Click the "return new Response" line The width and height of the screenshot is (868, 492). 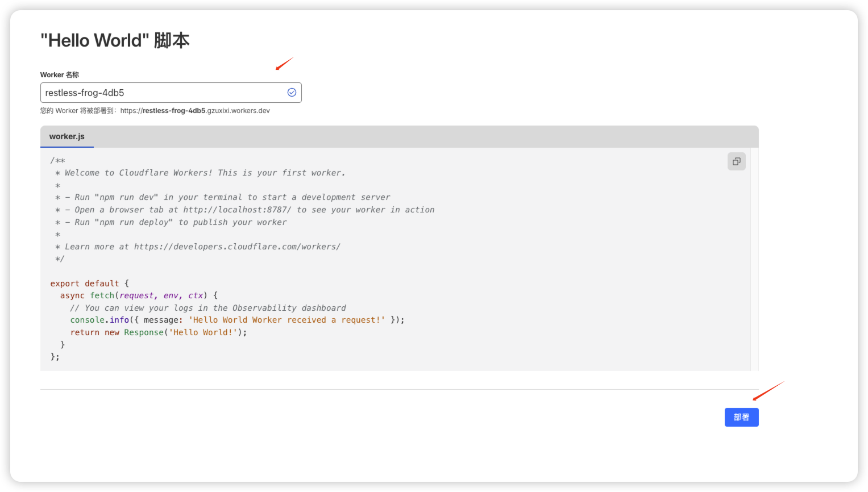coord(159,332)
